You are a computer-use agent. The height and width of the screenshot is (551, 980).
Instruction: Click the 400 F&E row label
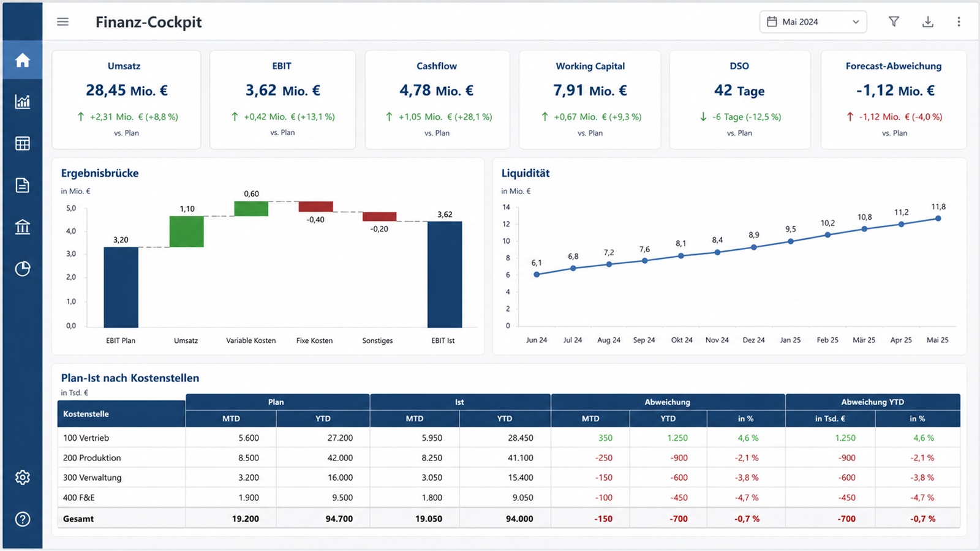coord(78,498)
